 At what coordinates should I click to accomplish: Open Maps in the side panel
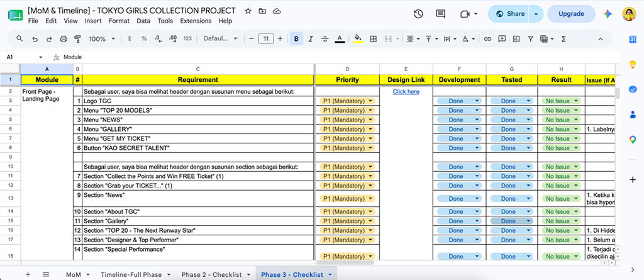pos(633,140)
